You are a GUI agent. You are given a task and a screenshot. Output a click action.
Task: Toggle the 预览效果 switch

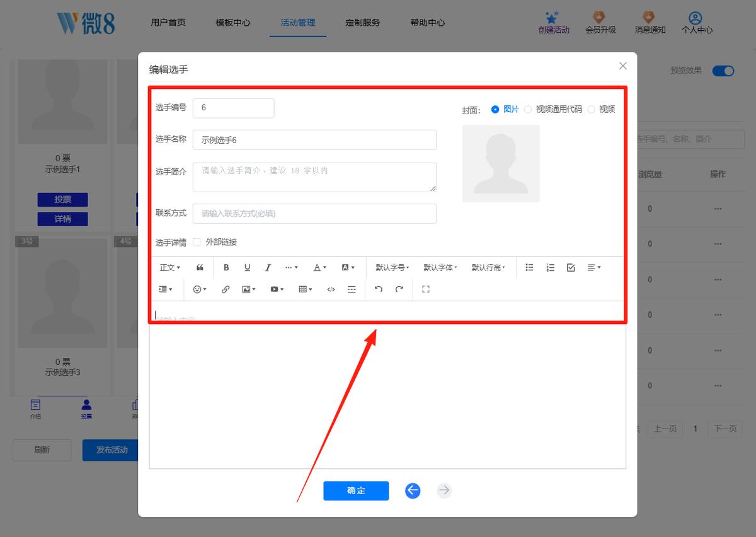[x=723, y=71]
